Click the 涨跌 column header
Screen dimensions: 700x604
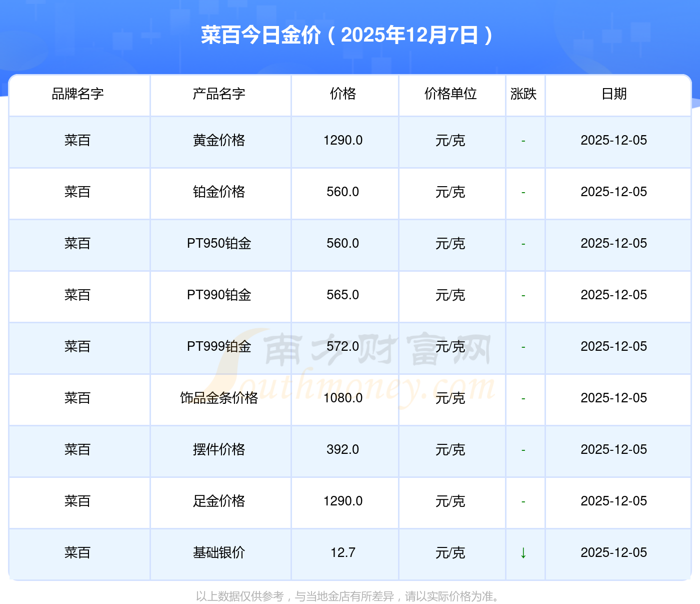pyautogui.click(x=523, y=94)
